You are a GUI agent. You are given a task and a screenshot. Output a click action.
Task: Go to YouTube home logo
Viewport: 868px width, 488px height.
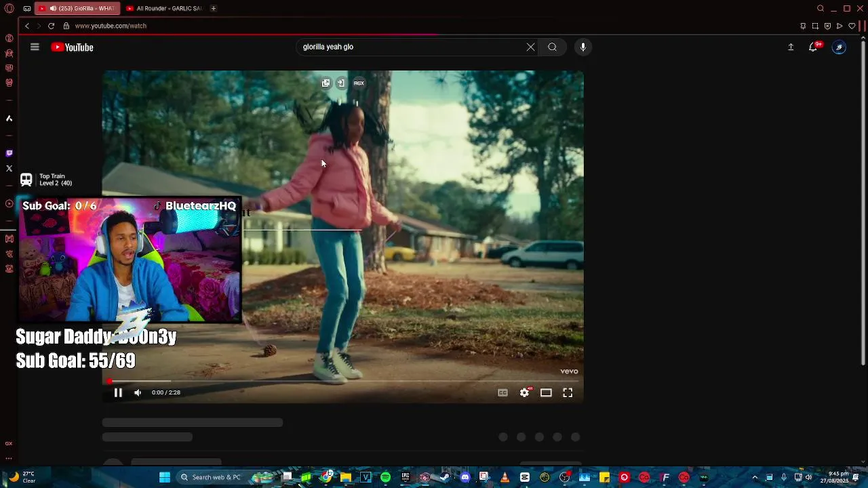pos(72,47)
